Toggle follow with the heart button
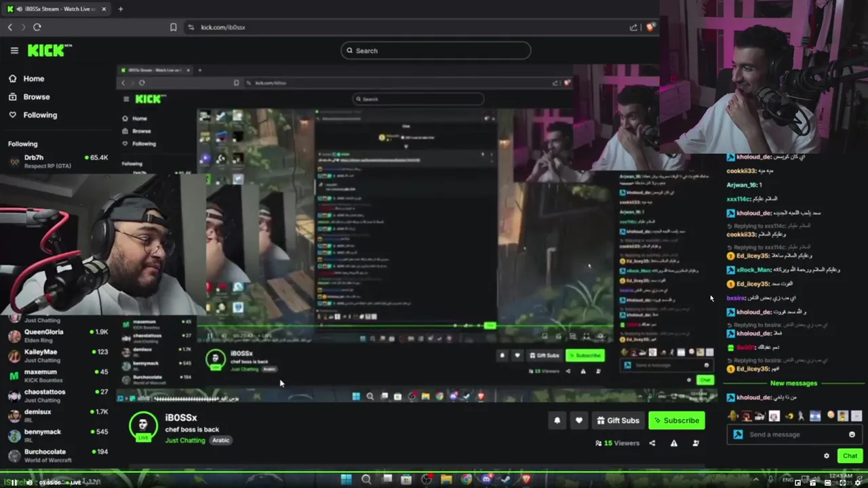Screen dimensions: 868x488 coord(578,420)
